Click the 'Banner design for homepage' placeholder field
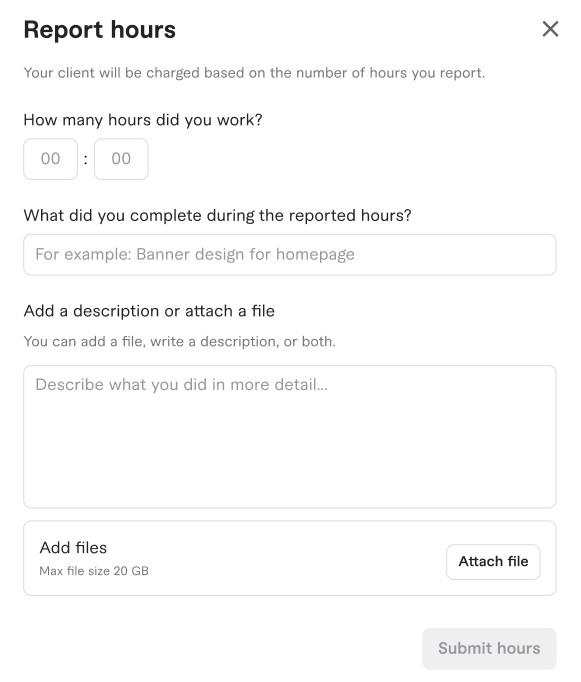This screenshot has height=682, width=581. point(290,254)
